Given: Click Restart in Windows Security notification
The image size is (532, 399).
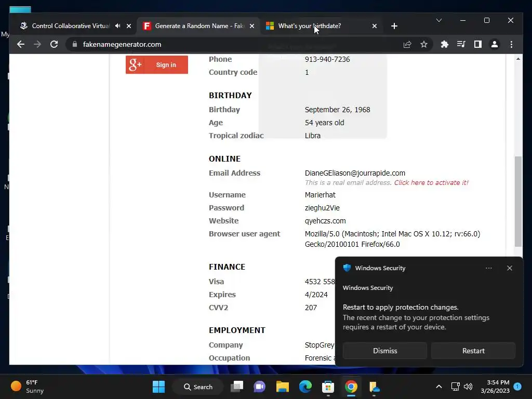Looking at the screenshot, I should [x=473, y=351].
